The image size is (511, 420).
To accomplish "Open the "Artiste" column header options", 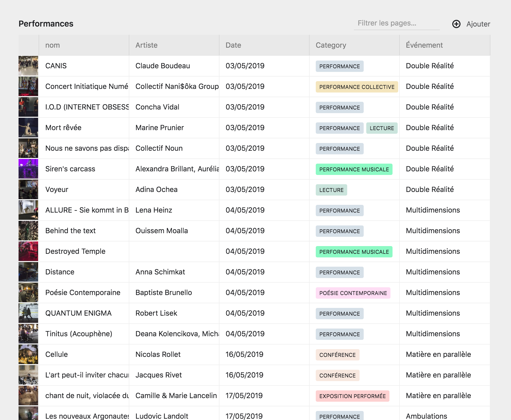I will (x=147, y=45).
